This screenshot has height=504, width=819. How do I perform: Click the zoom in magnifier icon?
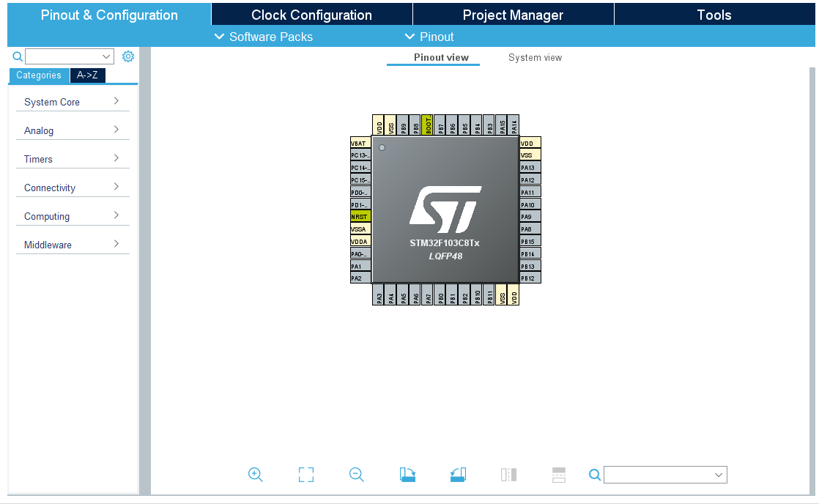click(256, 475)
